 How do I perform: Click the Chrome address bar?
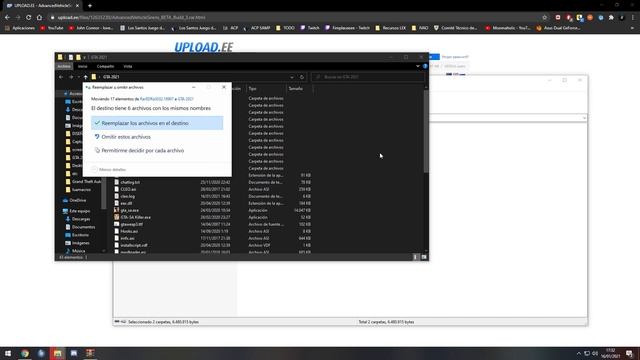[294, 18]
